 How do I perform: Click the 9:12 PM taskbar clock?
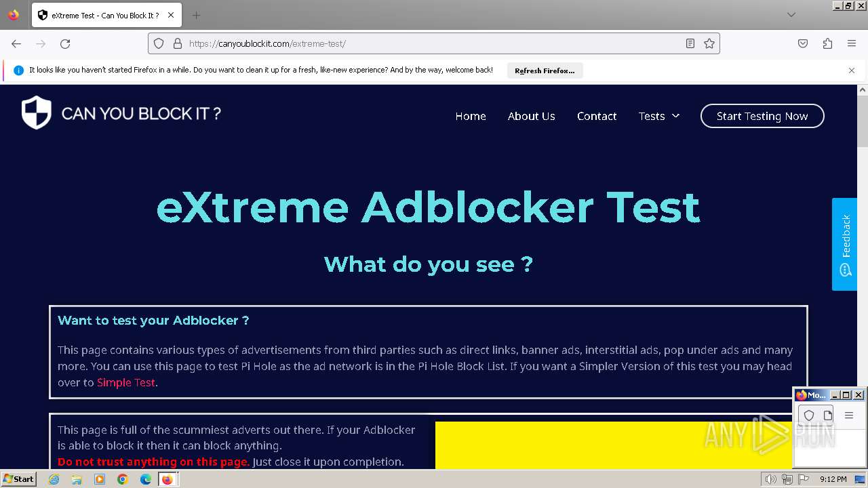click(x=833, y=479)
